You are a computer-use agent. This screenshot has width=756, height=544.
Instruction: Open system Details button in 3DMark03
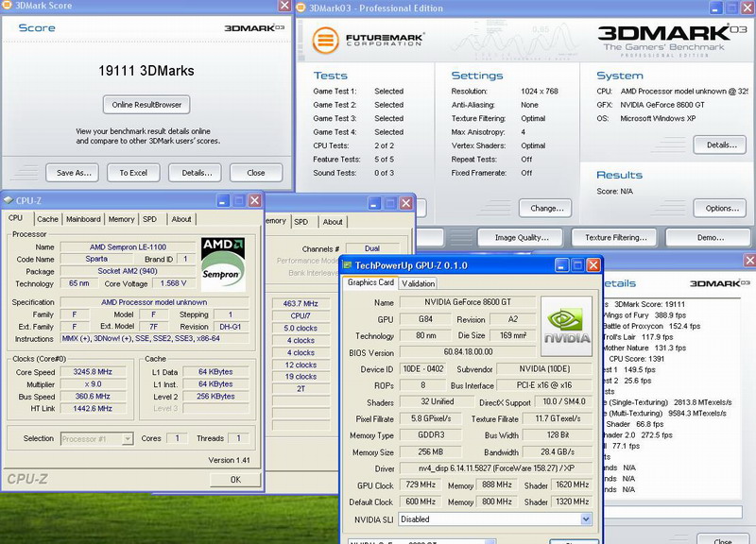tap(722, 145)
